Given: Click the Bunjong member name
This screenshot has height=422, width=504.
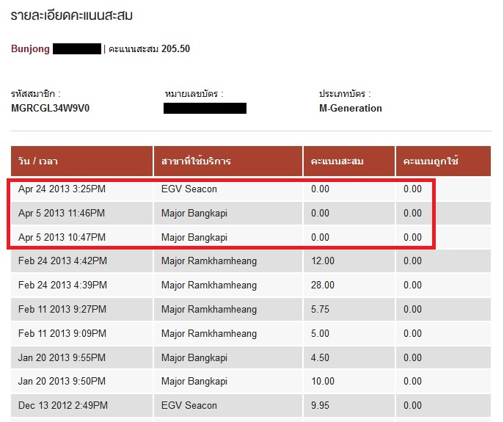Looking at the screenshot, I should pyautogui.click(x=30, y=49).
